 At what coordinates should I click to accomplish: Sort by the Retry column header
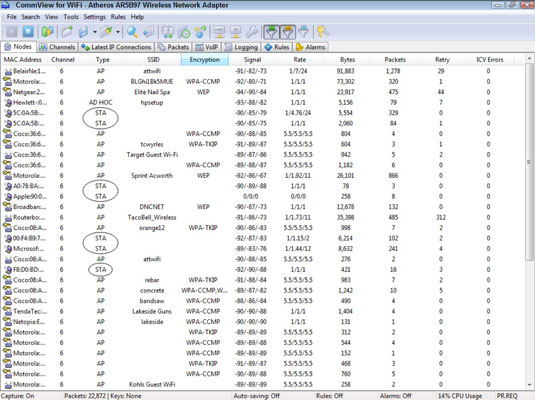point(442,60)
